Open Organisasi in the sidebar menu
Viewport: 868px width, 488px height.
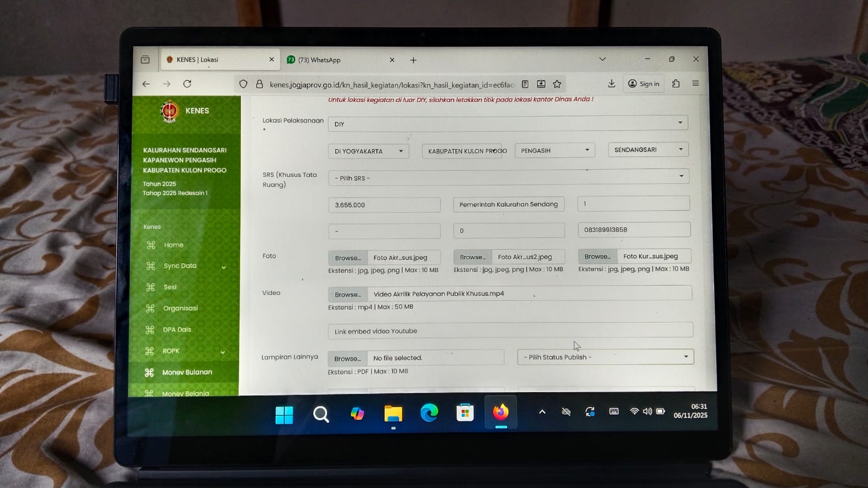180,309
